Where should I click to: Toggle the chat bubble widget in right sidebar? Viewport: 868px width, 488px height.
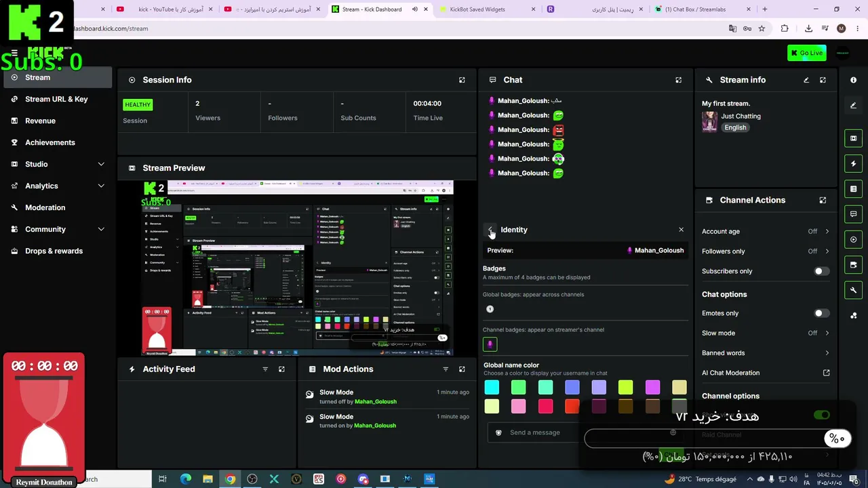pyautogui.click(x=853, y=214)
